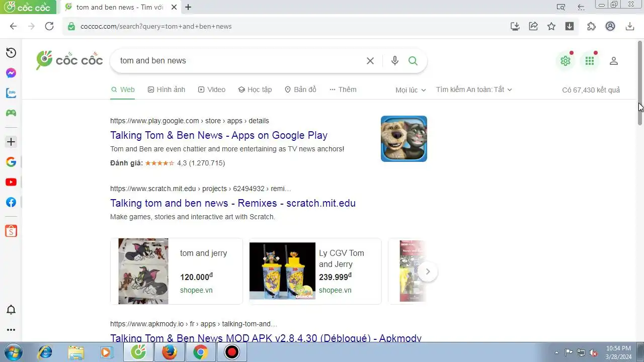Screen dimensions: 644x362
Task: Open the tom and jerry shopee product card
Action: 177,271
